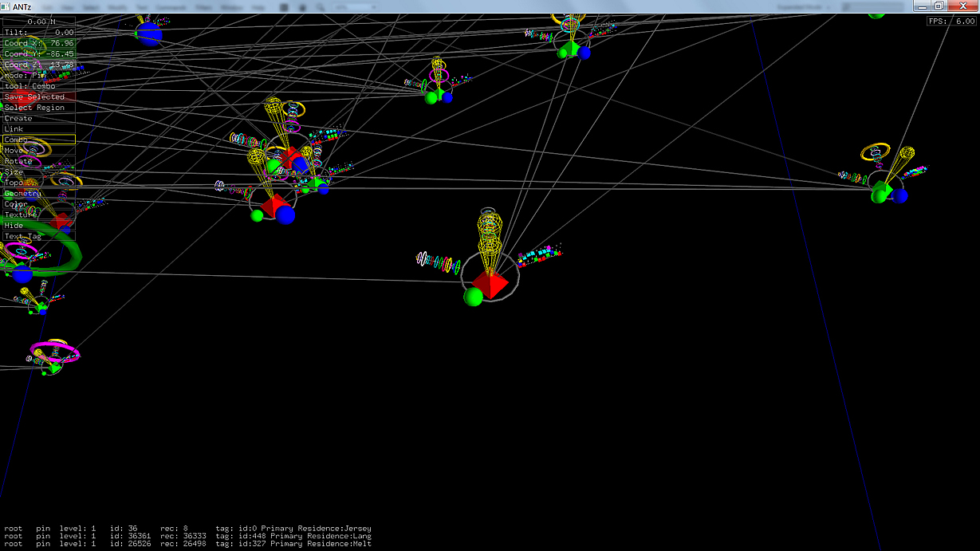Image resolution: width=980 pixels, height=551 pixels.
Task: Select the yellow wireframe cone above central pyramid
Action: click(489, 234)
